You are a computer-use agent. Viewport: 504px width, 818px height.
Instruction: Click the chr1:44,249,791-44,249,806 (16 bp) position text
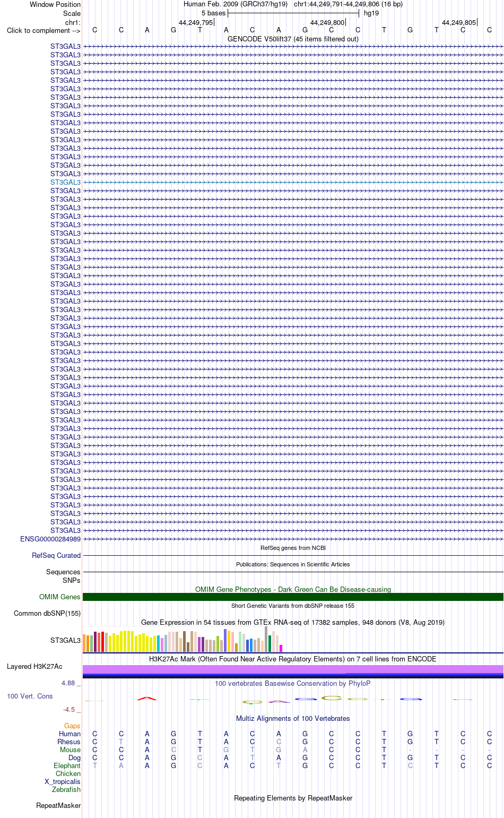348,4
